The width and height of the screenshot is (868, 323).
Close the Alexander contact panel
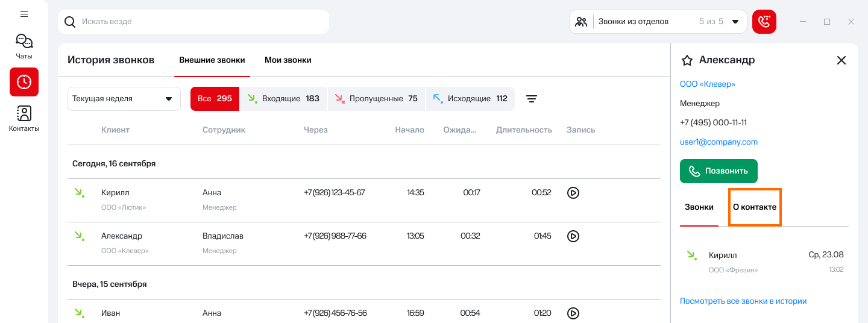click(x=841, y=60)
